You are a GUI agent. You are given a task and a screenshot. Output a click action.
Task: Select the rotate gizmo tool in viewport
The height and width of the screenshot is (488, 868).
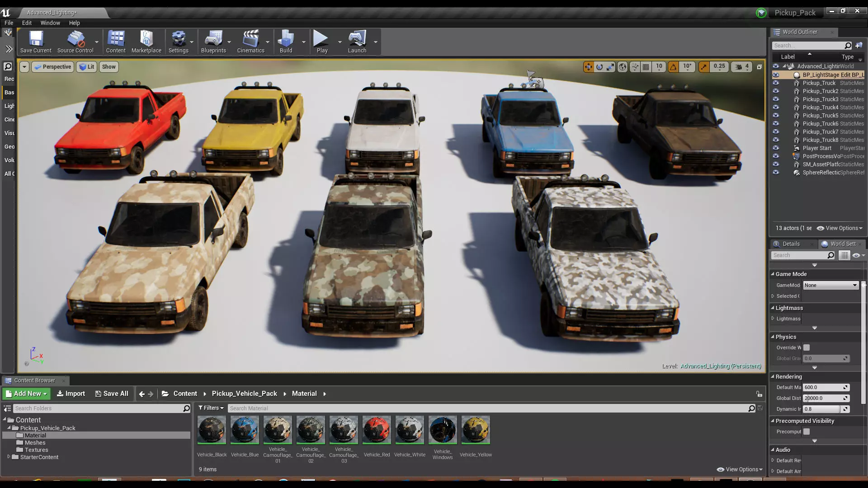click(x=599, y=67)
